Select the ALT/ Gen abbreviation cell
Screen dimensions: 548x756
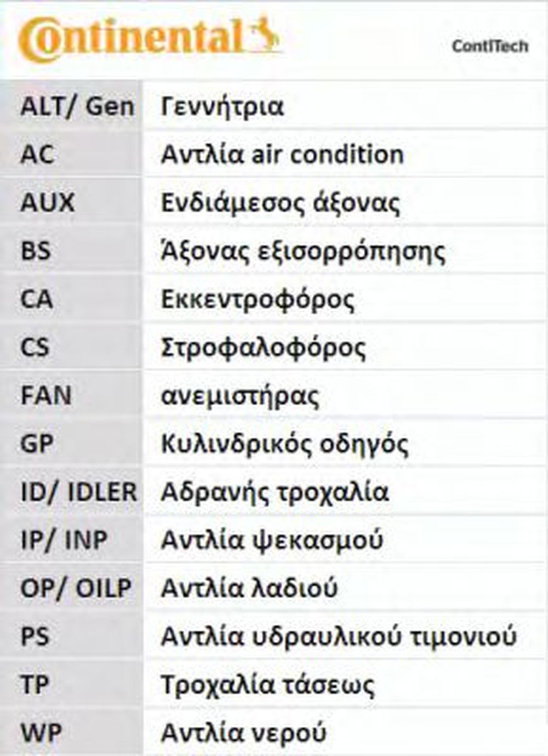[x=77, y=106]
